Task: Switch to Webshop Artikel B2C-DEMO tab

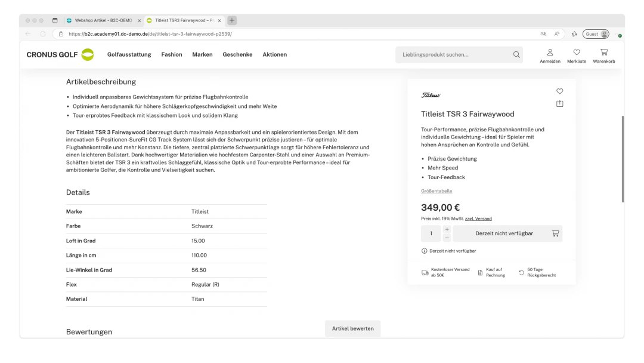Action: (104, 20)
